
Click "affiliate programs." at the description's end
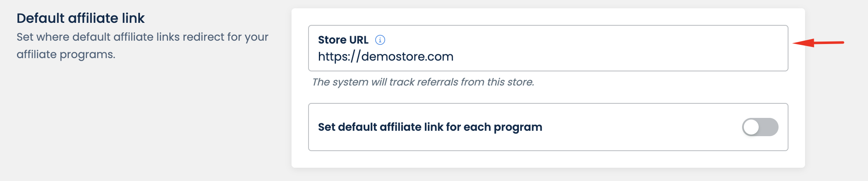(66, 54)
